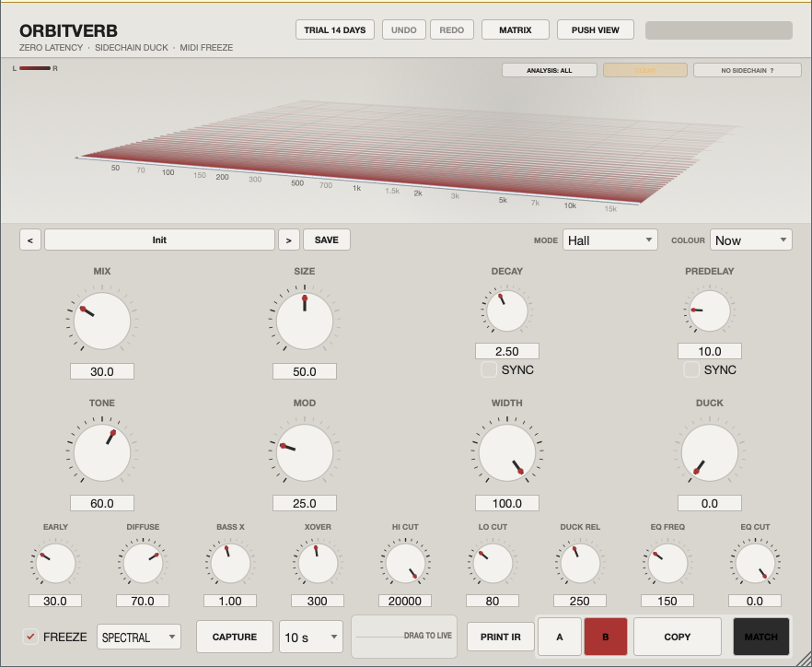This screenshot has height=667, width=812.
Task: Click the PREDELAY knob
Action: (x=710, y=311)
